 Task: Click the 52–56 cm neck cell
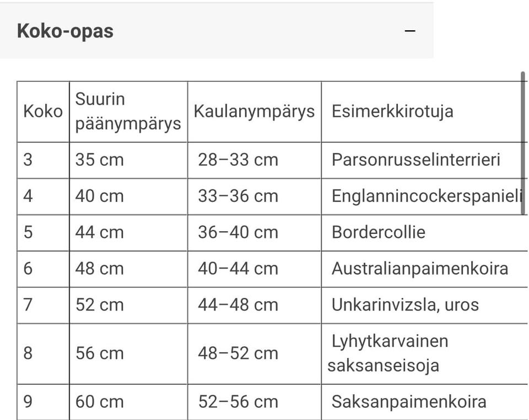[238, 401]
